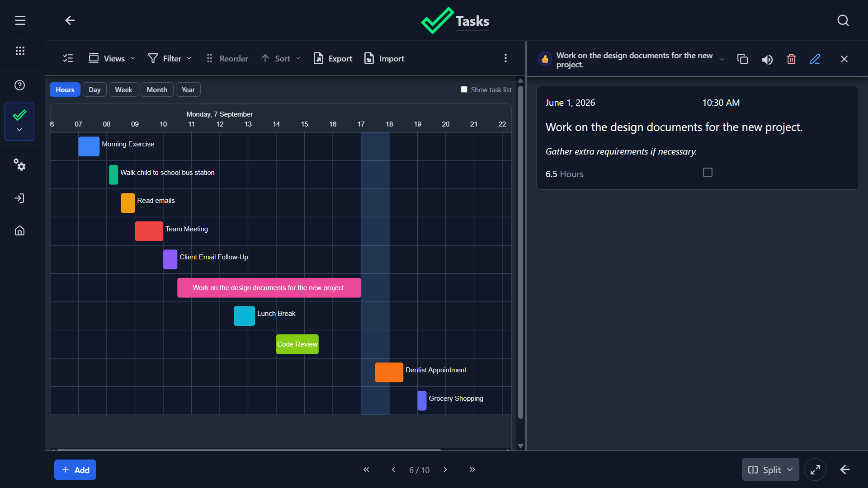The width and height of the screenshot is (868, 488).
Task: Open the Split layout dropdown
Action: [770, 470]
